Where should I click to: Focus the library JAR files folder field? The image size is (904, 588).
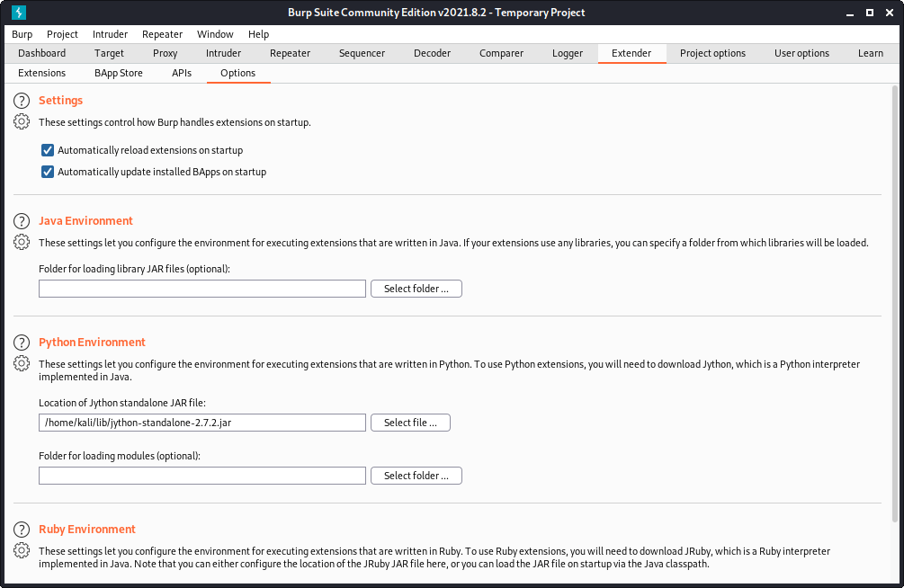pyautogui.click(x=201, y=289)
